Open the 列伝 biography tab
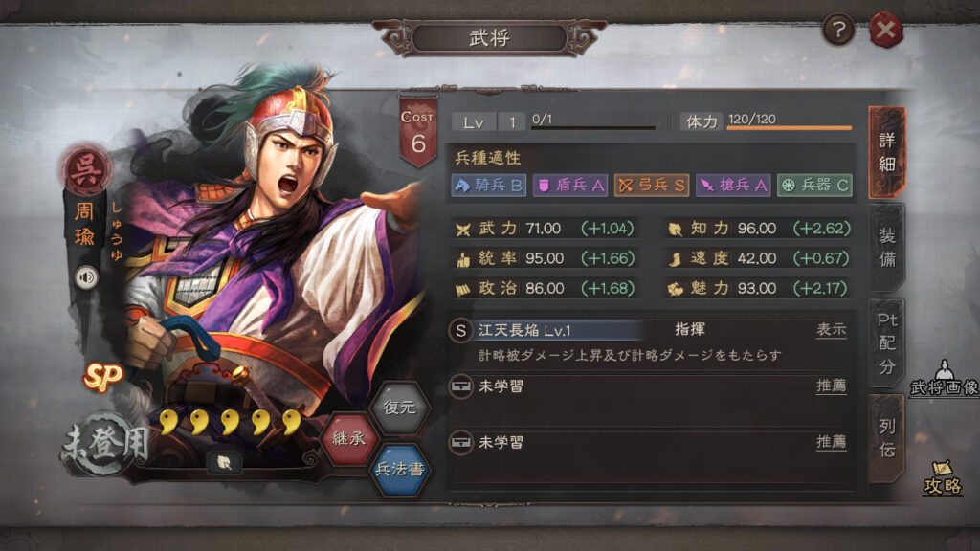This screenshot has width=980, height=551. coord(887,438)
